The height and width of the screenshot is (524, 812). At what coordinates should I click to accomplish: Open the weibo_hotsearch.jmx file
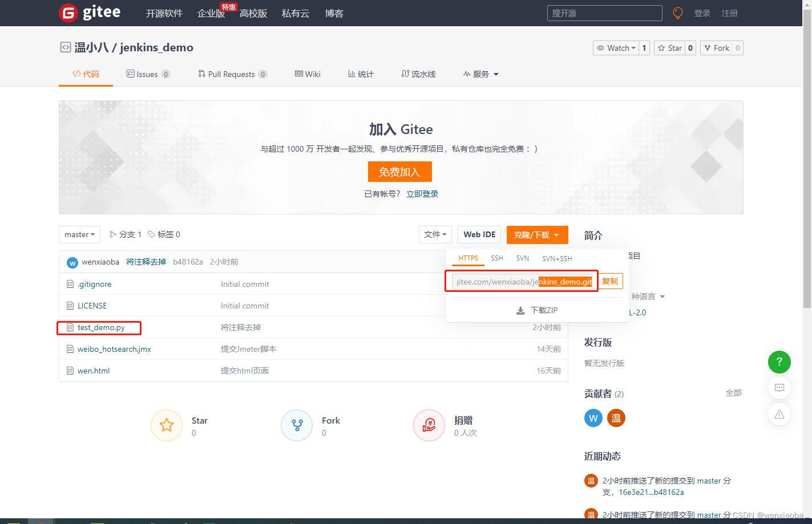(114, 349)
